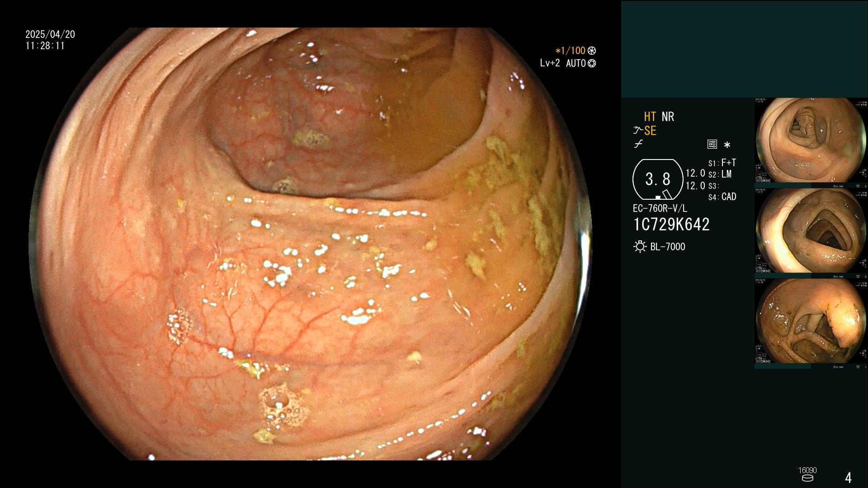Click the scope tip diagram showing 3.8
Image resolution: width=868 pixels, height=488 pixels.
point(658,179)
